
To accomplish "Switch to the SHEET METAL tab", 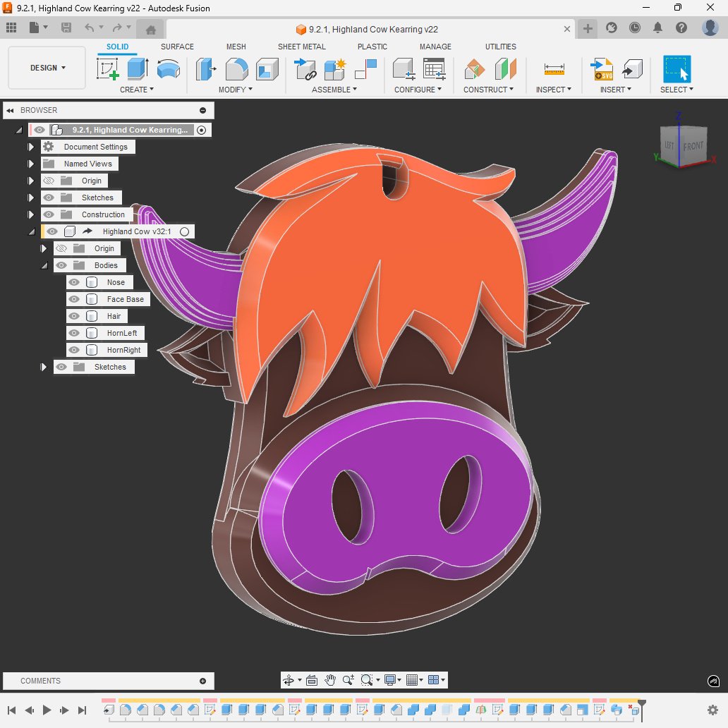I will (x=301, y=47).
